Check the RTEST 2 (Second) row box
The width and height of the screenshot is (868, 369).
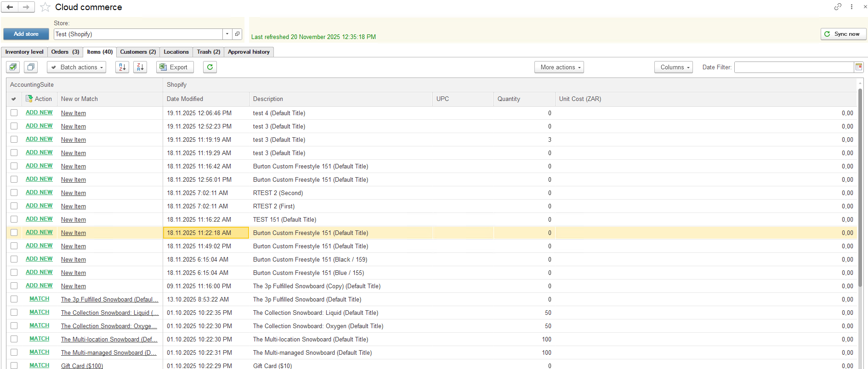click(x=14, y=193)
